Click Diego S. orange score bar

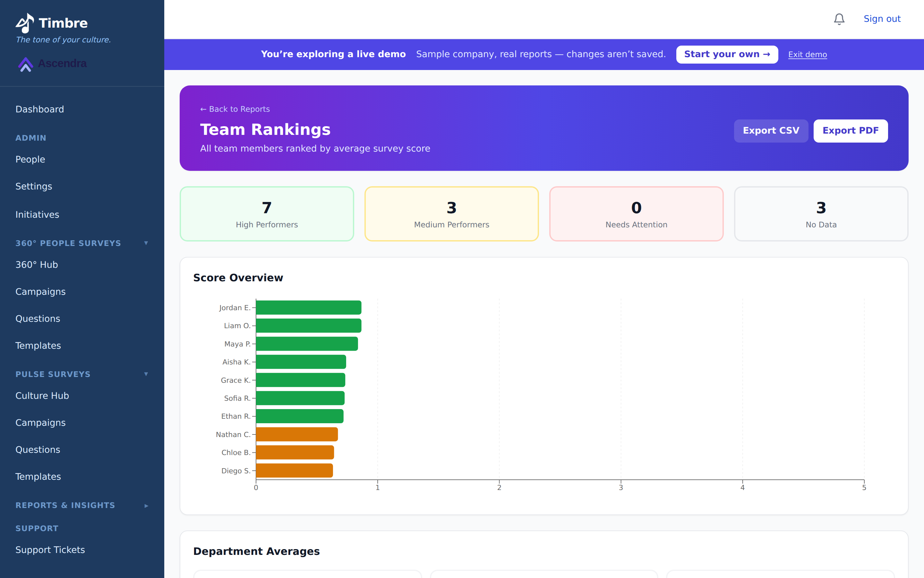(x=295, y=470)
